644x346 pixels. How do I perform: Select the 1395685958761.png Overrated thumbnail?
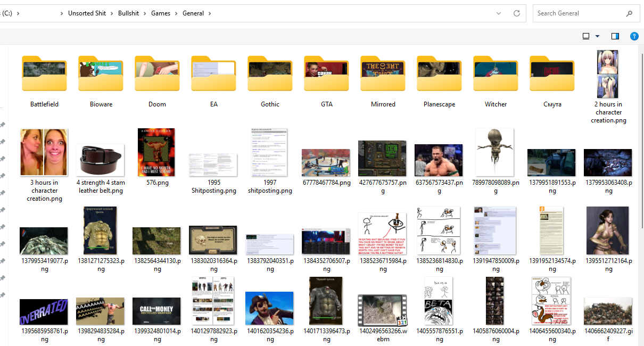point(44,311)
